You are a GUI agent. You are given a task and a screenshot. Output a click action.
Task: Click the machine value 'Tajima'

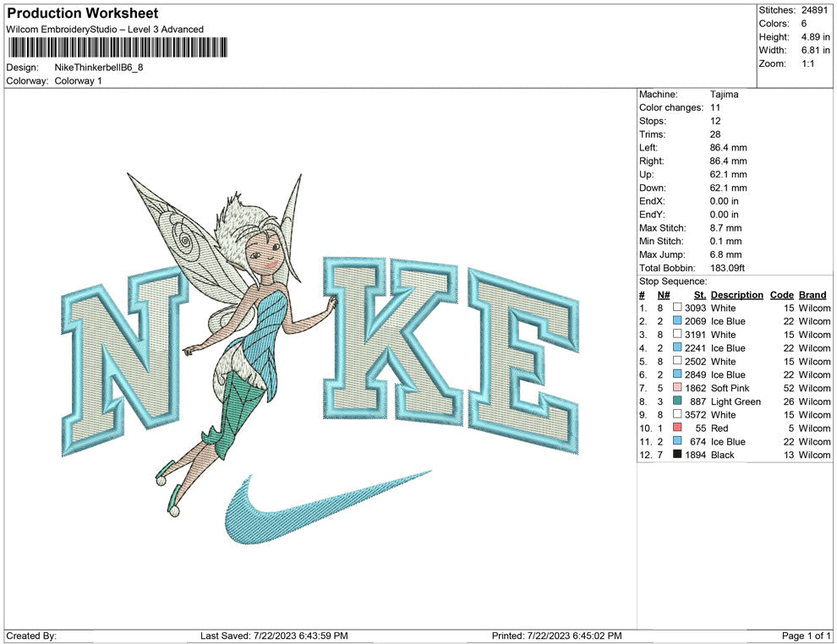(724, 95)
